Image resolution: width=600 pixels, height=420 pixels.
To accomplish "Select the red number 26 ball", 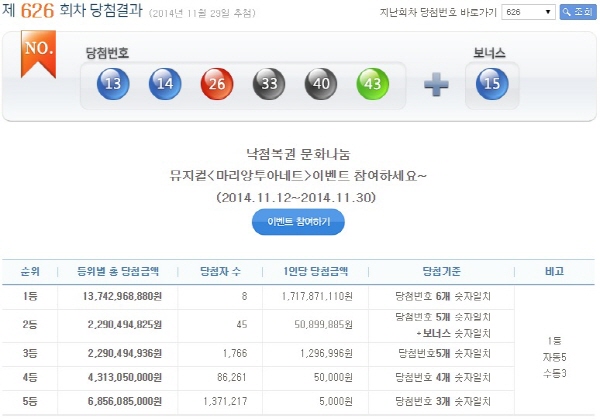I will coord(216,85).
